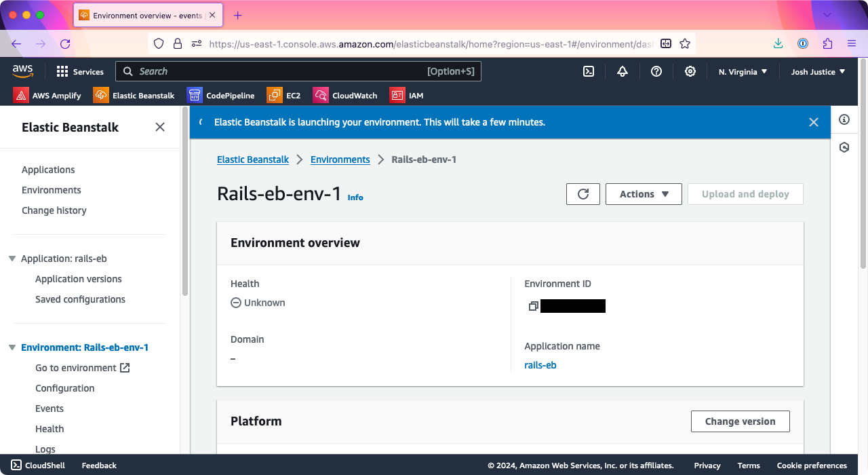Close the Elastic Beanstalk side navigation

tap(160, 127)
